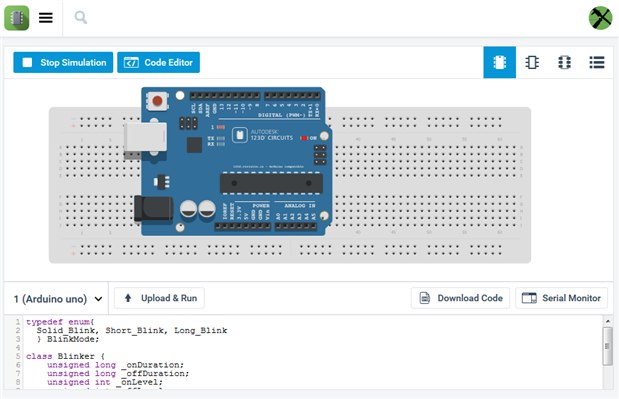Image resolution: width=619 pixels, height=399 pixels.
Task: Click the 'unsigned long _onDuration;' line
Action: [115, 365]
